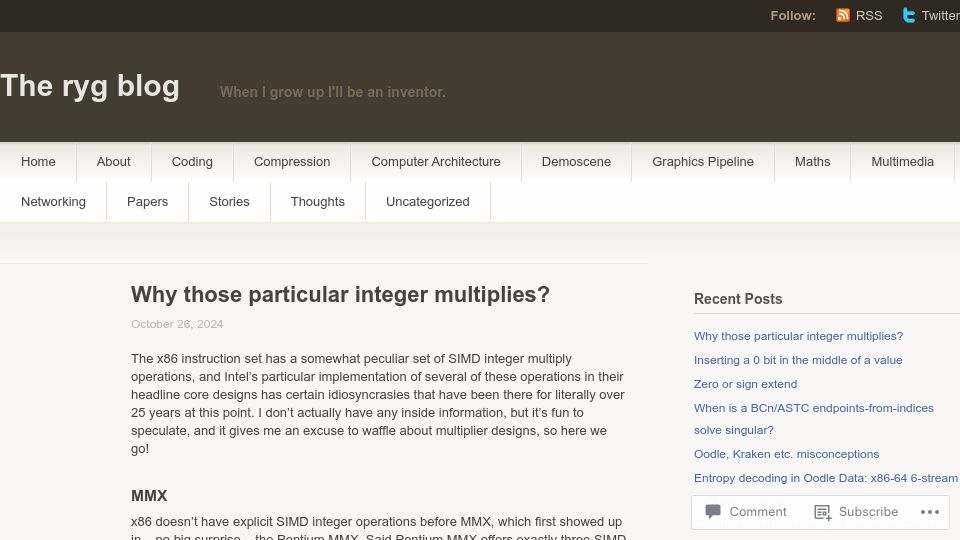Open recent post 'Zero or sign extend'
The image size is (960, 540).
click(x=745, y=384)
